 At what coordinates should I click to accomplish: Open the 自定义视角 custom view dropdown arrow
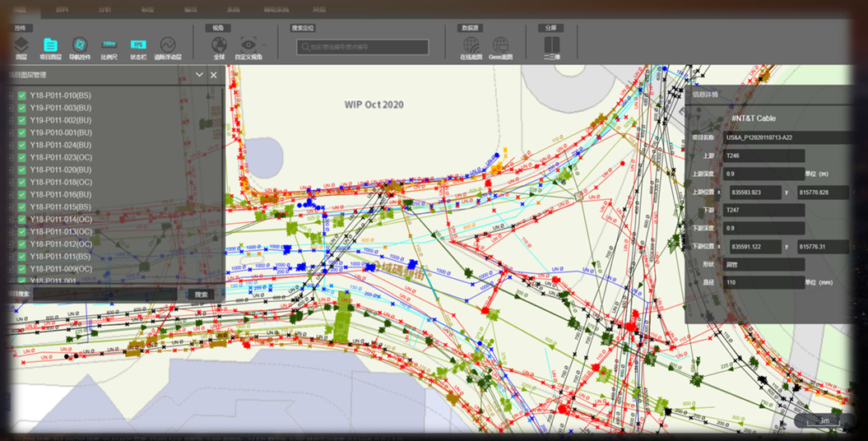pos(263,44)
